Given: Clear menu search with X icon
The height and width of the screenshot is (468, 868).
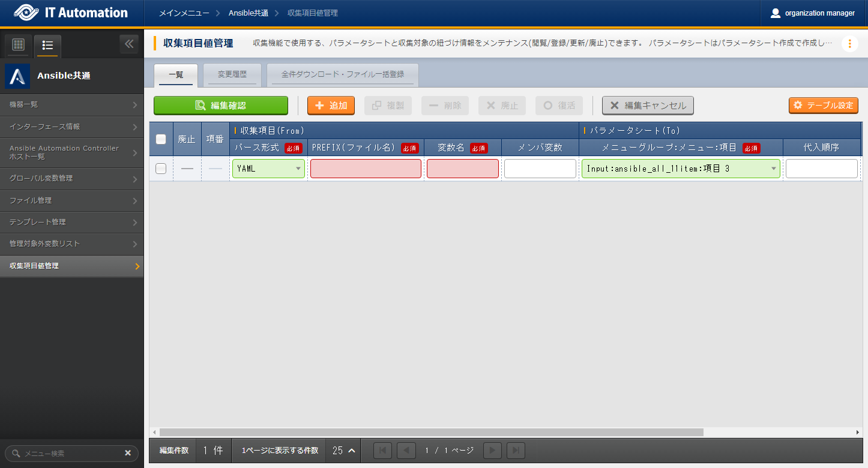Looking at the screenshot, I should [x=127, y=453].
